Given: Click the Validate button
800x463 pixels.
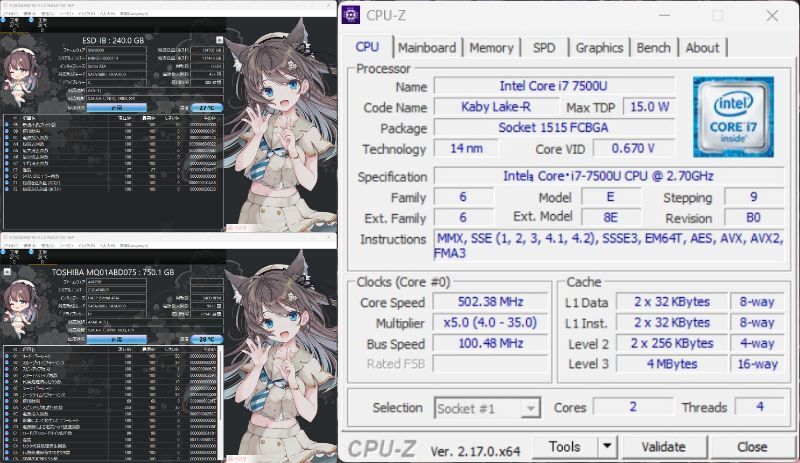Looking at the screenshot, I should [664, 447].
